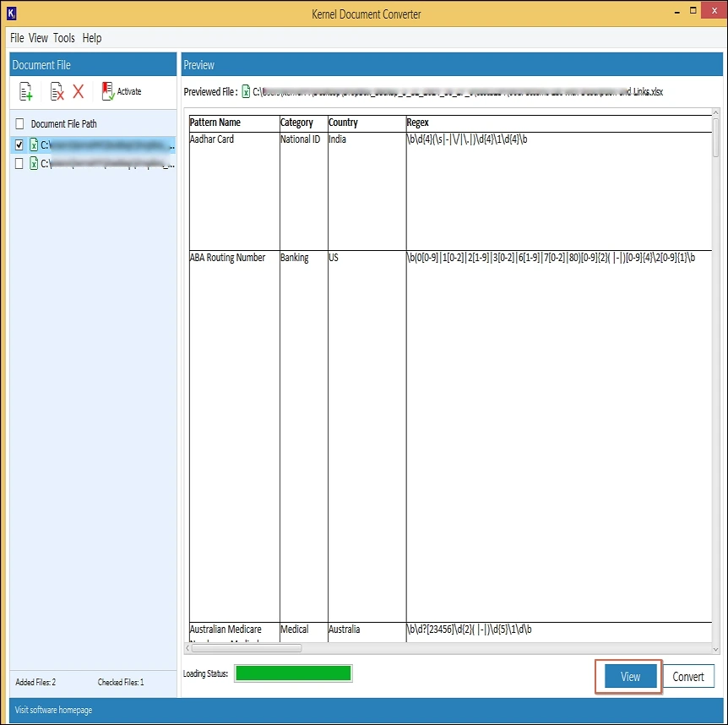The width and height of the screenshot is (728, 725).
Task: Click the preview scroll-left arrow
Action: click(x=187, y=648)
